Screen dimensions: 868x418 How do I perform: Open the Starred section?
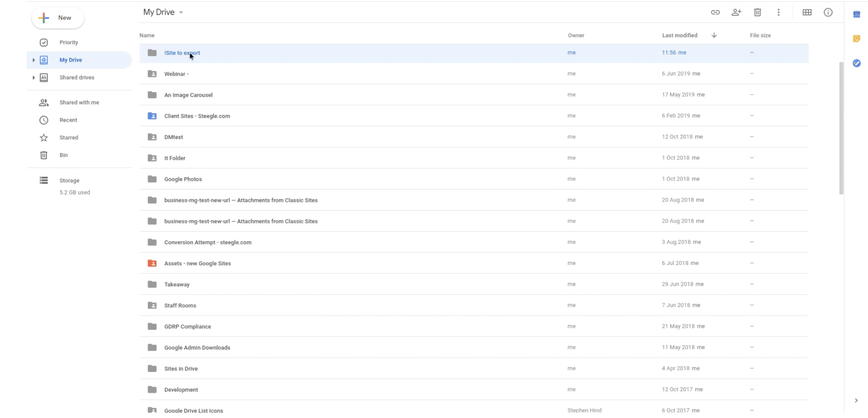tap(68, 137)
